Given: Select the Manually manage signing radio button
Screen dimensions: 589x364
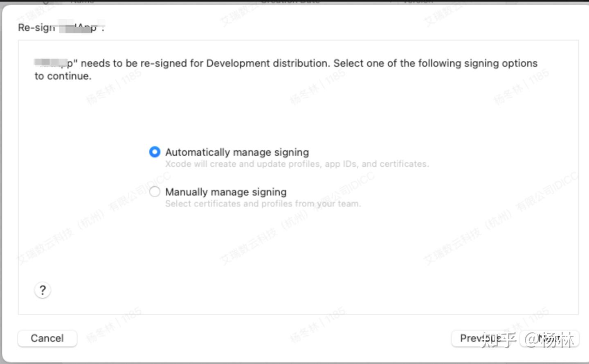Looking at the screenshot, I should tap(155, 192).
